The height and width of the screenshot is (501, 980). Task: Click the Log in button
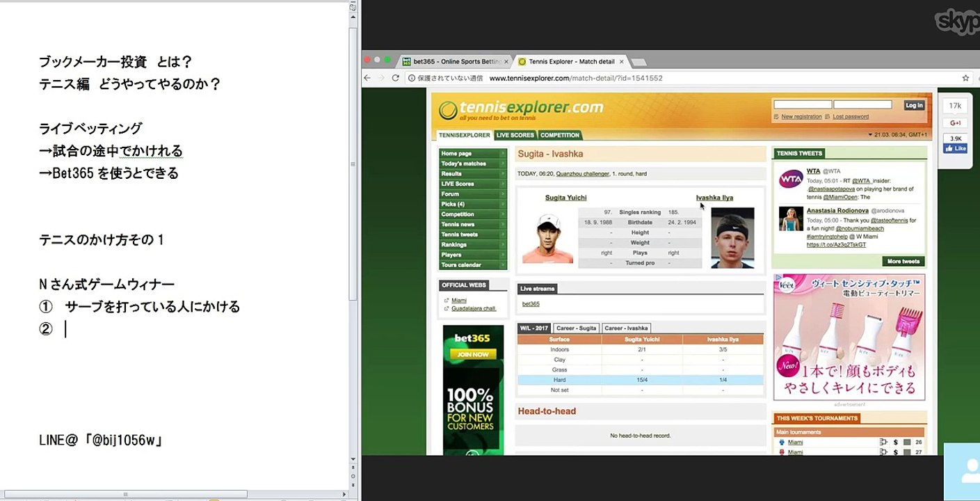[x=914, y=105]
